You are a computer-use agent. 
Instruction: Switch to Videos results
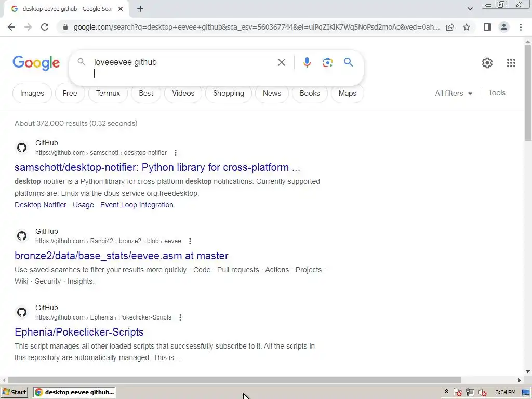(x=183, y=93)
